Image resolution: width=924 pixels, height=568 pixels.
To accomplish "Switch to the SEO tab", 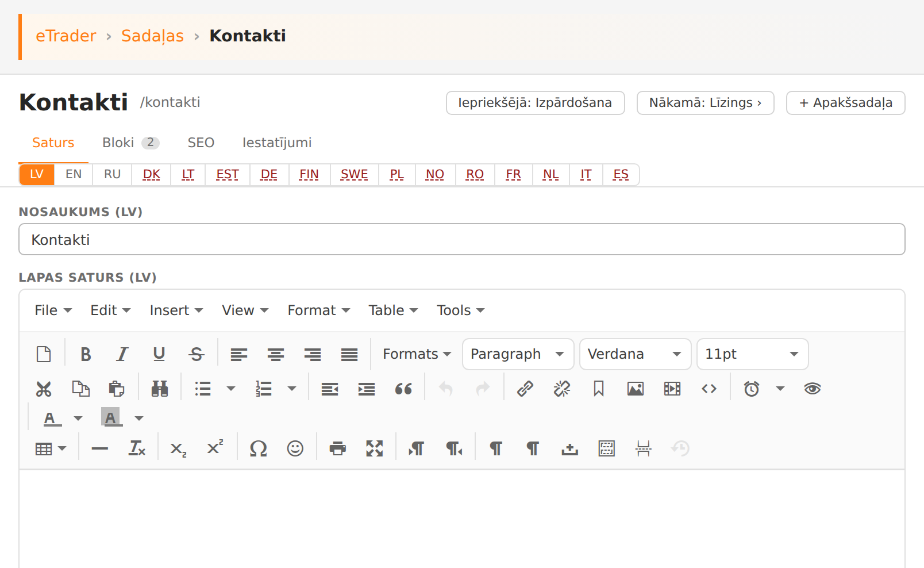I will [201, 143].
